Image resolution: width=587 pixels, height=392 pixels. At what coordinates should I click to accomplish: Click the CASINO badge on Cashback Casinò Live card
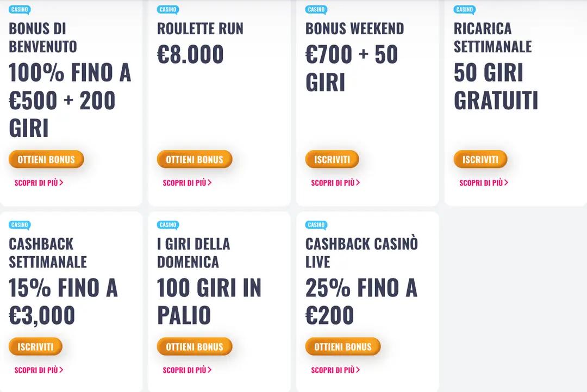[316, 225]
